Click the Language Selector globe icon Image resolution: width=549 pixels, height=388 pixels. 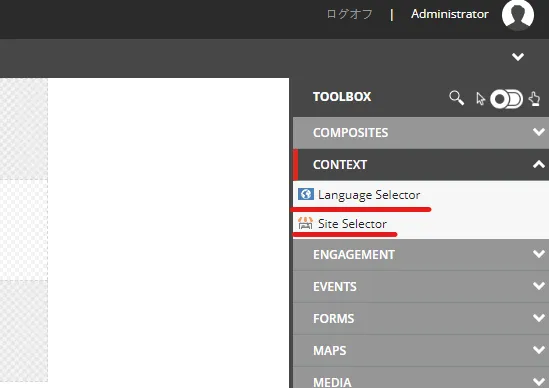coord(306,194)
